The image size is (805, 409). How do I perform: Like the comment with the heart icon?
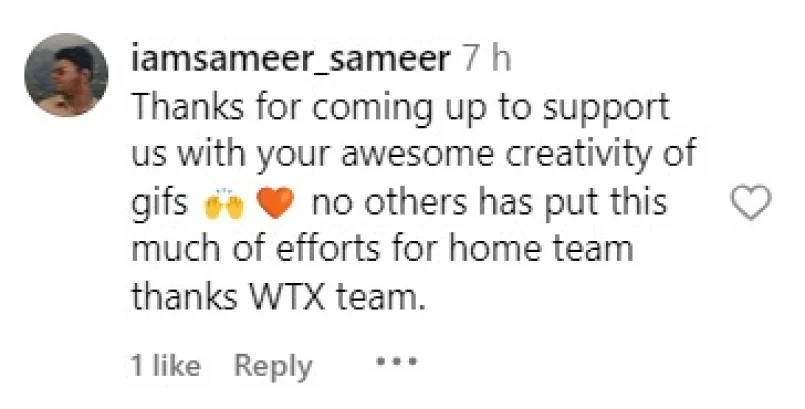(x=751, y=203)
